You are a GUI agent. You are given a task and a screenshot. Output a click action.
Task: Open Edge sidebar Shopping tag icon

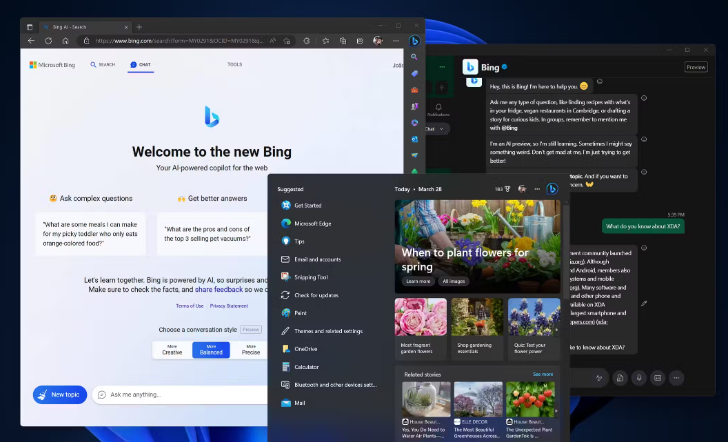click(414, 73)
